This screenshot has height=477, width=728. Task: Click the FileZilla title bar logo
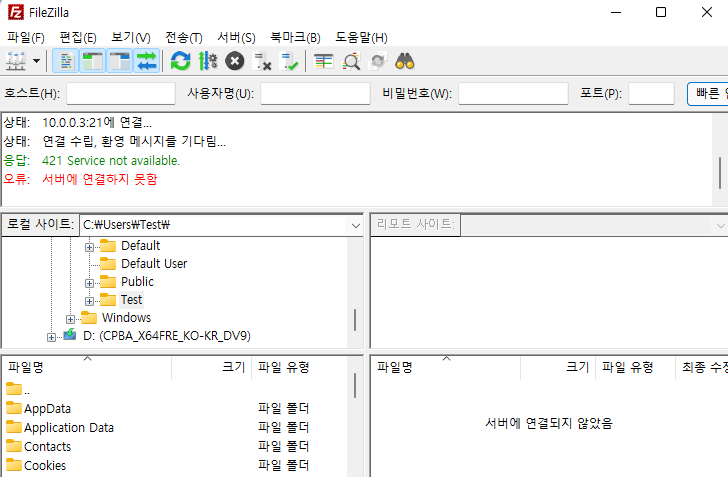tap(15, 13)
